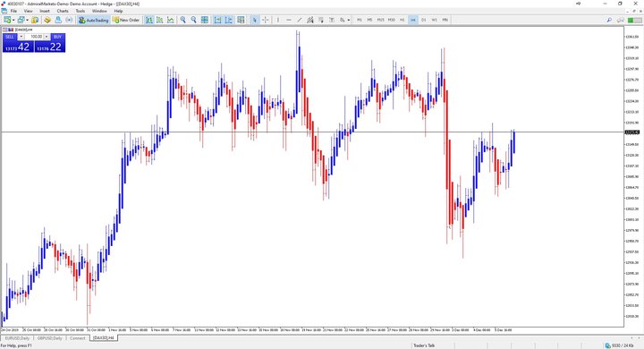The height and width of the screenshot is (349, 644).
Task: Click the lot volume field showing 100.00
Action: point(34,37)
